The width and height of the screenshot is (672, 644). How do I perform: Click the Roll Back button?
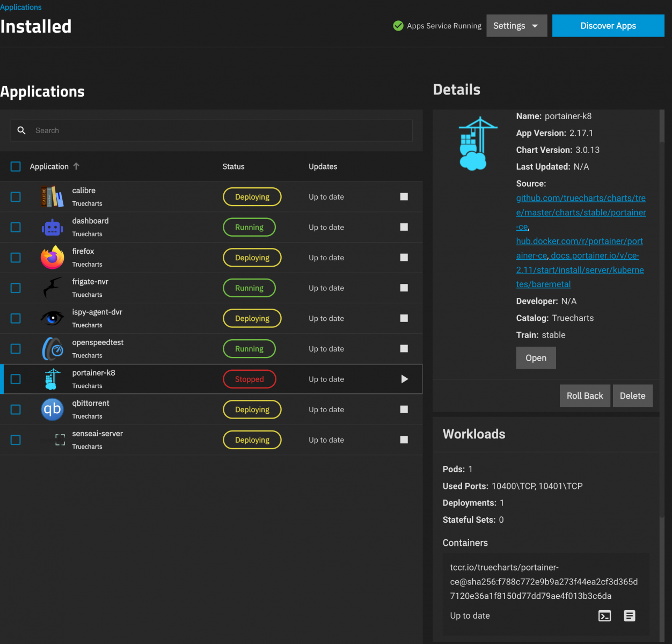pos(585,396)
